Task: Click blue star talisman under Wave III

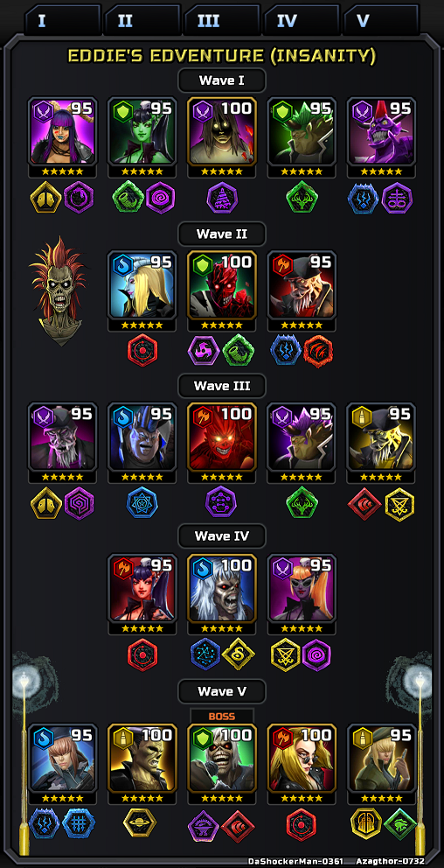Action: pos(142,502)
